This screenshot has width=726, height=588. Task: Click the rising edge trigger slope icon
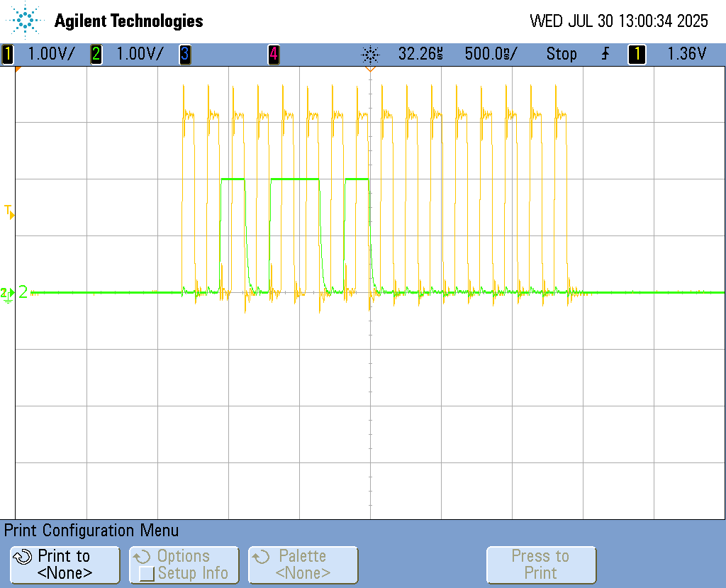click(605, 54)
